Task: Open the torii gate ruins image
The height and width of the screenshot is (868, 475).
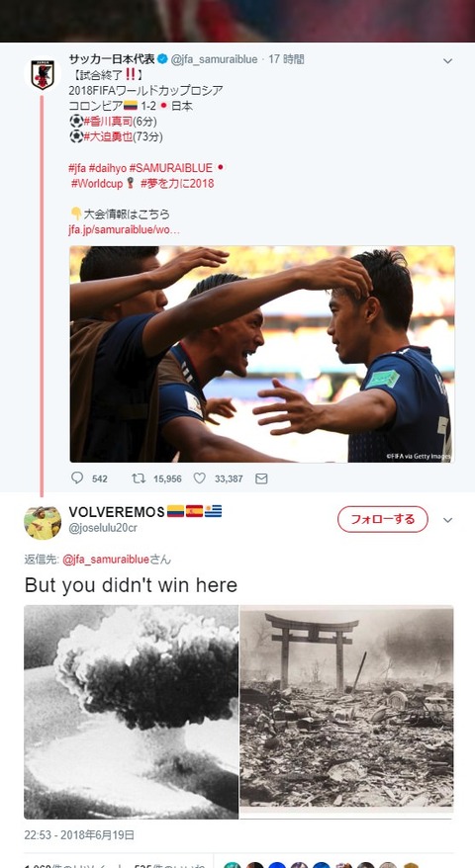Action: [x=347, y=712]
